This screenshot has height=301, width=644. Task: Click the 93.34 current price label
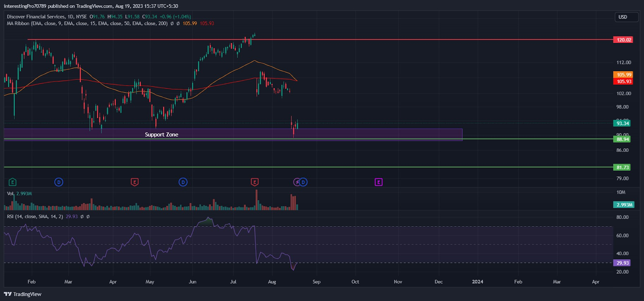622,123
